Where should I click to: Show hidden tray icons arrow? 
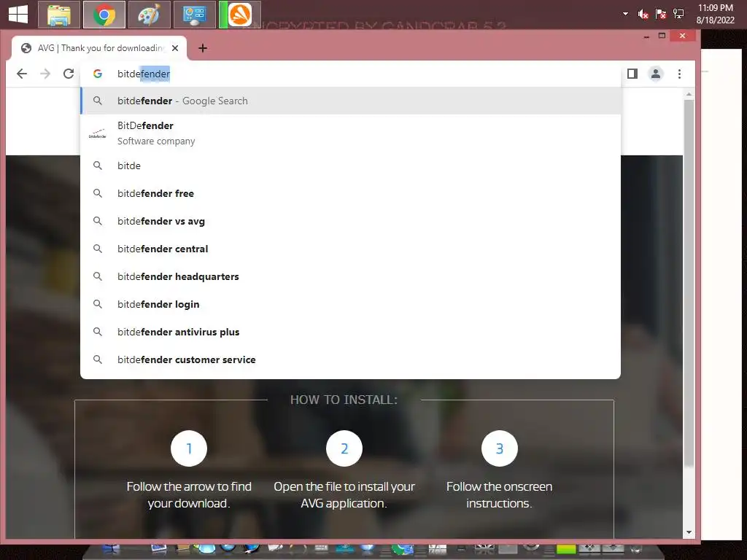point(625,14)
